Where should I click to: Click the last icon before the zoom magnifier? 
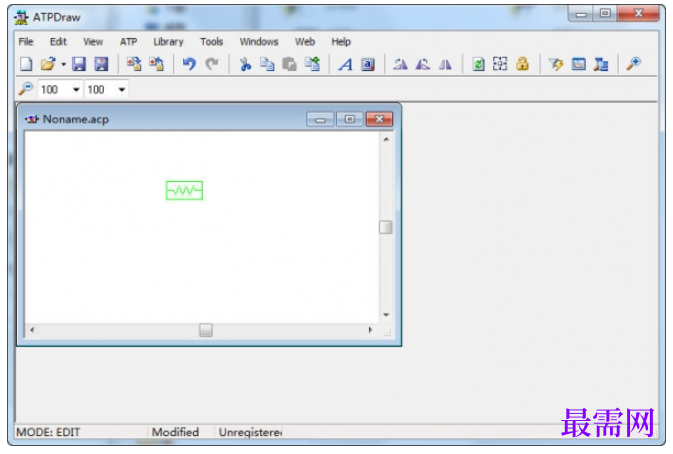[601, 64]
